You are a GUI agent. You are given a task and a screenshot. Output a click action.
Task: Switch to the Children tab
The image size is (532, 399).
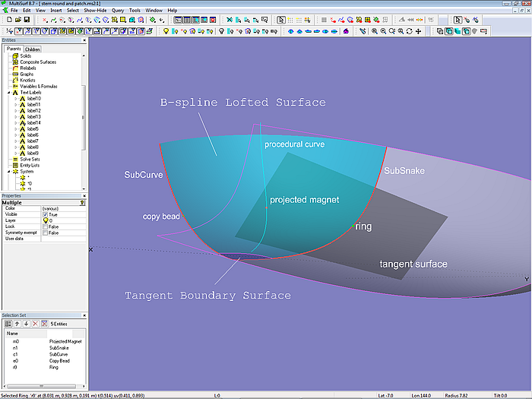click(33, 49)
